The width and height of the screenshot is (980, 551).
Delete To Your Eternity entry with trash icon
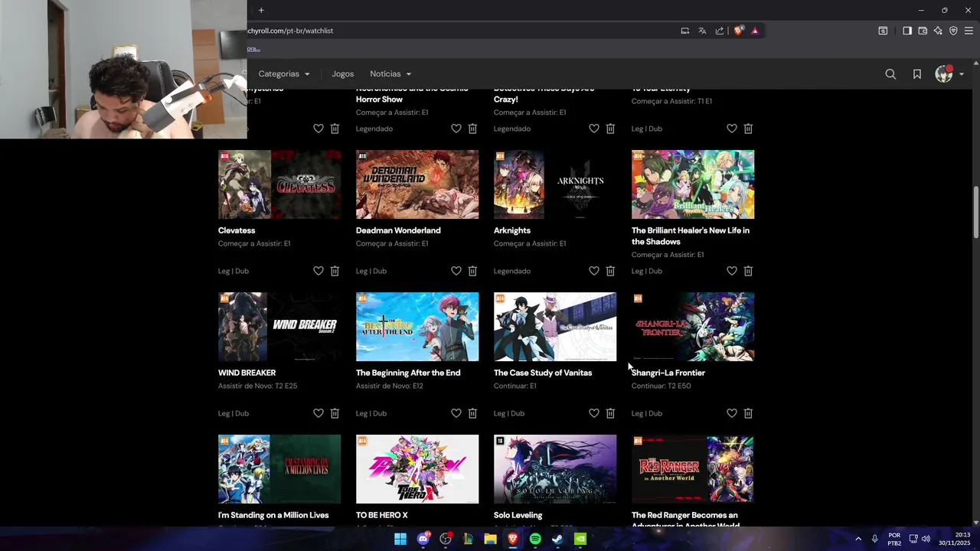(x=748, y=129)
